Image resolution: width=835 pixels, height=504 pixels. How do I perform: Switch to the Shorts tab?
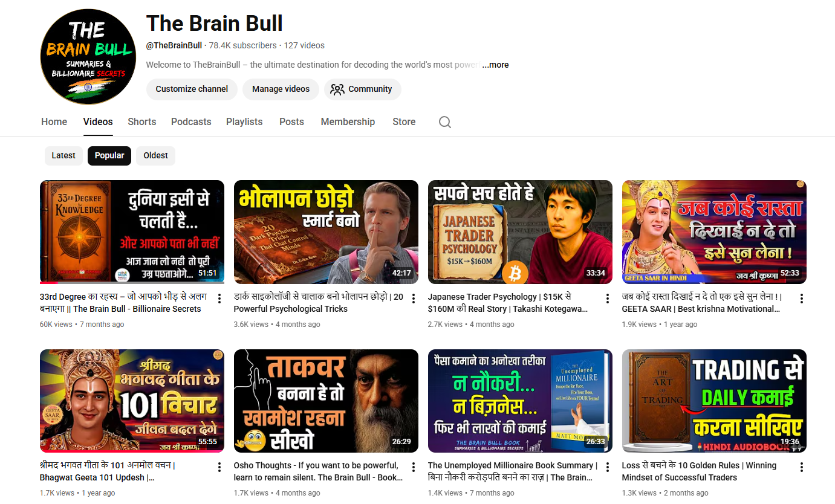(x=141, y=121)
